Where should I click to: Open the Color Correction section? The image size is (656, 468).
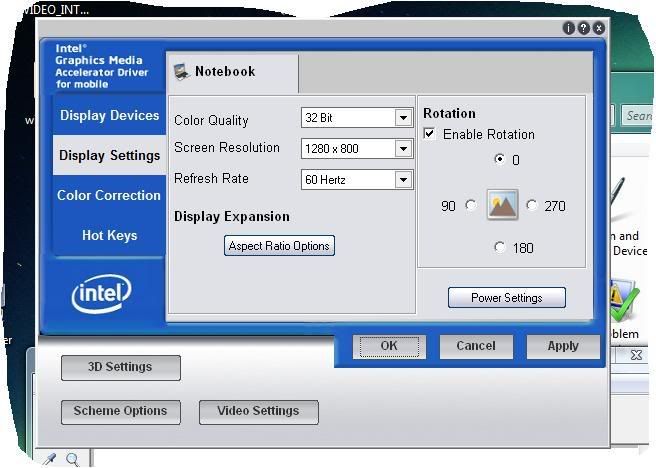(x=109, y=195)
